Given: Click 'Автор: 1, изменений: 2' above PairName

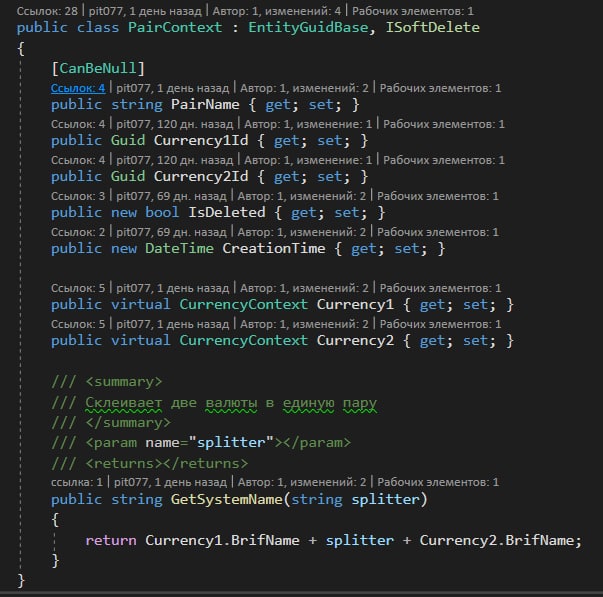Looking at the screenshot, I should point(304,88).
